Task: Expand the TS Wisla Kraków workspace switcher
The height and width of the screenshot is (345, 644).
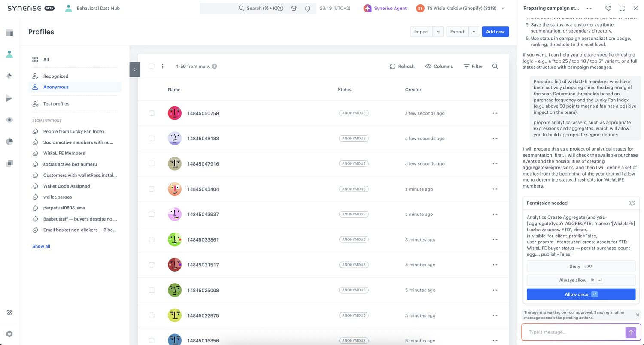Action: pyautogui.click(x=504, y=8)
